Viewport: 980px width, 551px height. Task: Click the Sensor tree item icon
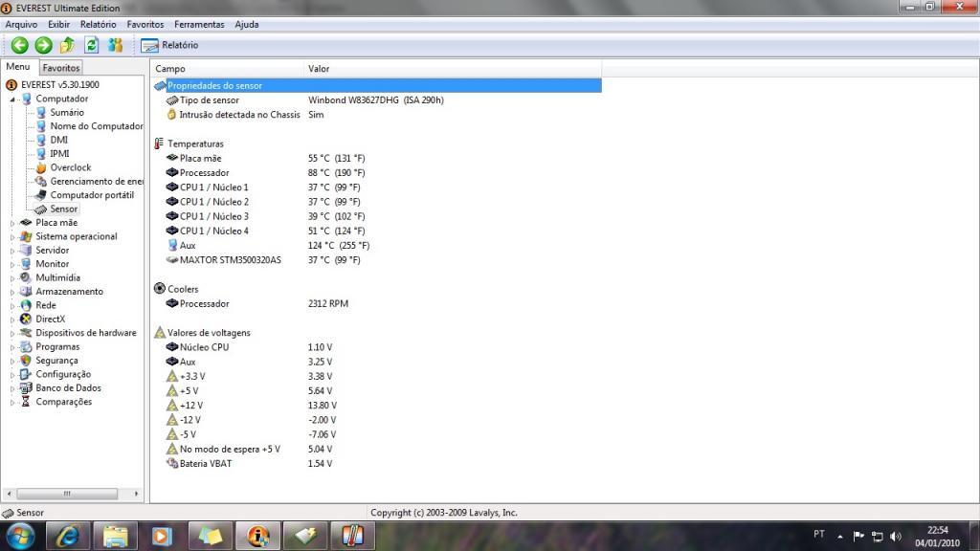click(41, 209)
